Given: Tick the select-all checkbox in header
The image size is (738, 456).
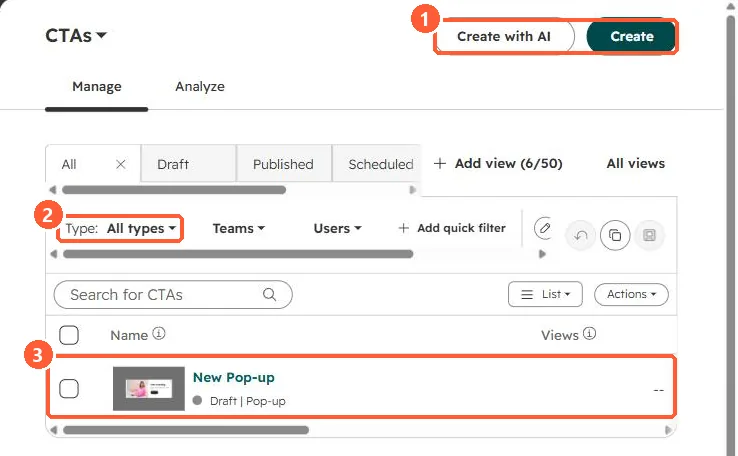Looking at the screenshot, I should tap(69, 335).
